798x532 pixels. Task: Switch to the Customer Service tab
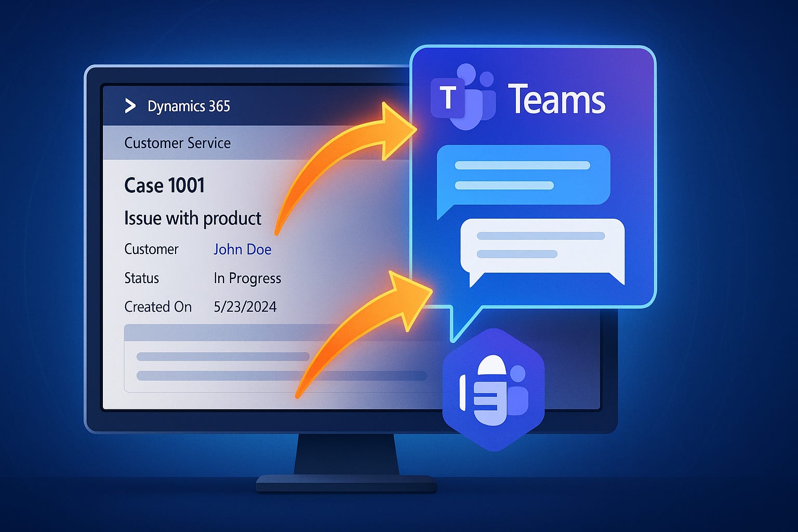[177, 143]
